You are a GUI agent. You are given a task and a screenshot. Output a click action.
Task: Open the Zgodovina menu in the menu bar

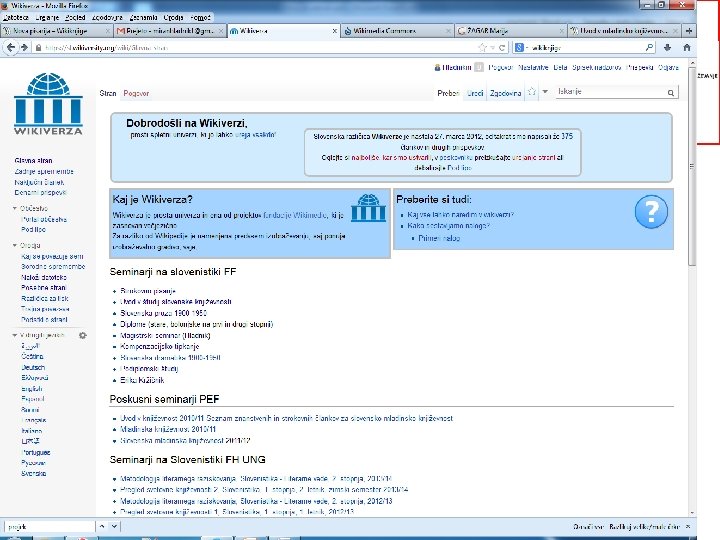[107, 17]
